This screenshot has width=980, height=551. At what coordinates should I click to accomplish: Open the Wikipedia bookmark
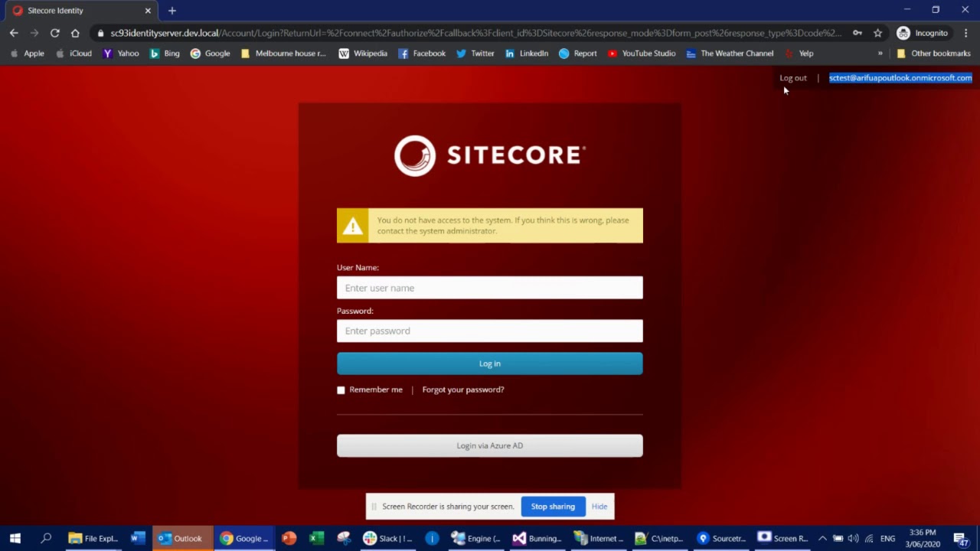click(363, 54)
